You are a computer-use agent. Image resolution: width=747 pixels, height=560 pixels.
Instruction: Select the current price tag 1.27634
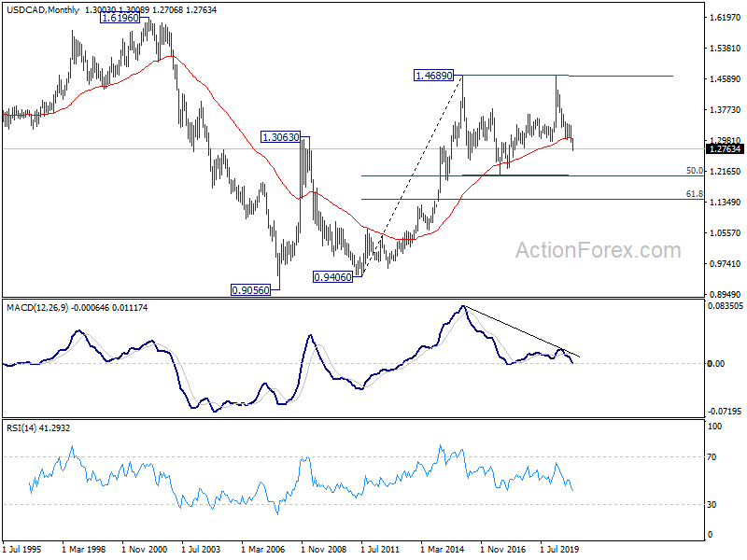(726, 149)
